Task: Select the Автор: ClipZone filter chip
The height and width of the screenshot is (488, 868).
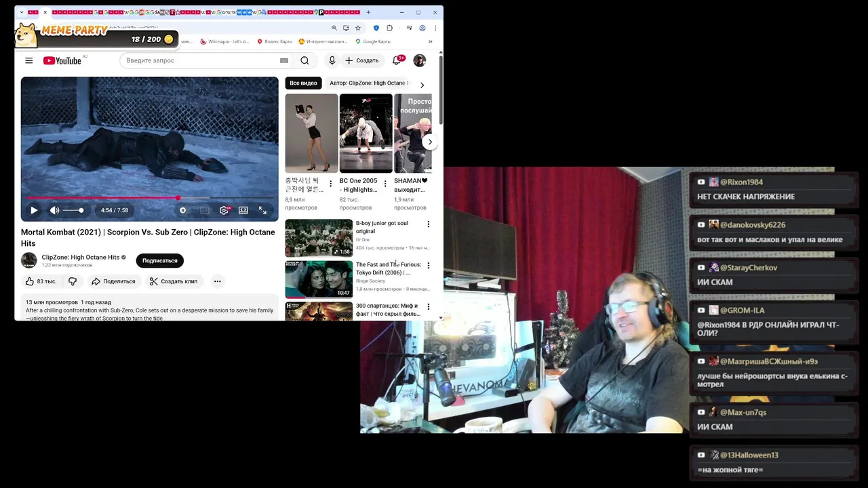Action: pyautogui.click(x=370, y=83)
